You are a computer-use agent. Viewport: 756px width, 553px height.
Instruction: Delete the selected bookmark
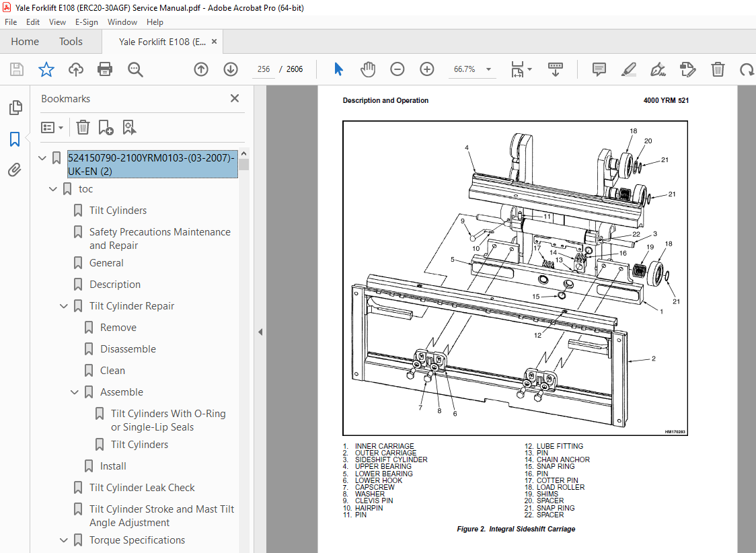83,128
